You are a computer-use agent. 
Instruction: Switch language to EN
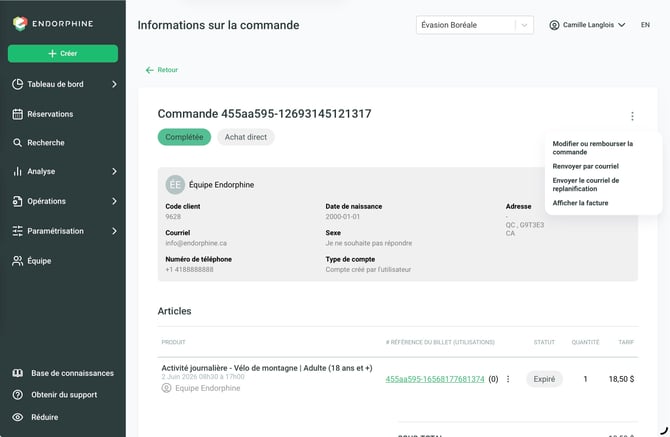[x=645, y=25]
